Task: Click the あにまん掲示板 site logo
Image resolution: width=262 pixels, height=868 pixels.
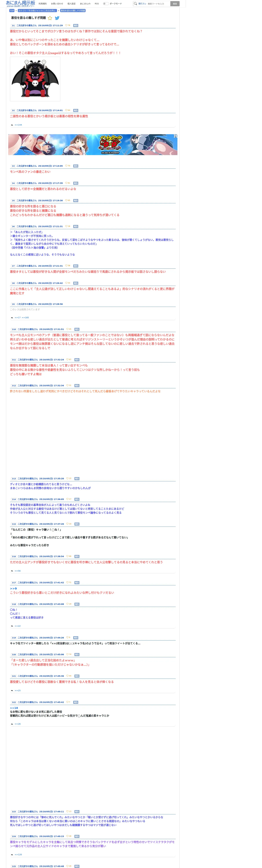Action: (x=21, y=4)
